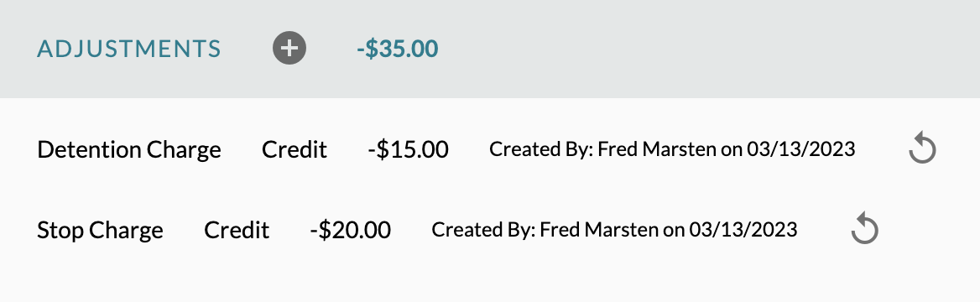The width and height of the screenshot is (980, 302).
Task: Click Created By text on Detention Charge row
Action: pyautogui.click(x=541, y=149)
